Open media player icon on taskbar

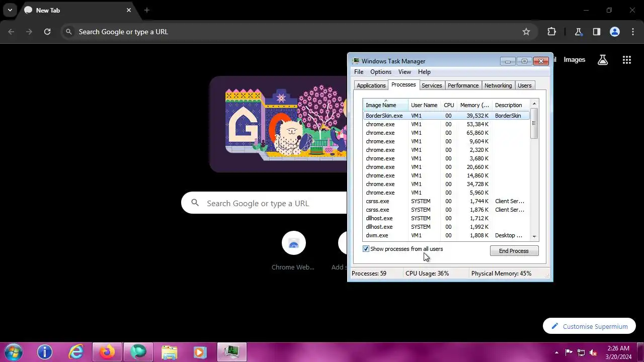click(x=200, y=352)
